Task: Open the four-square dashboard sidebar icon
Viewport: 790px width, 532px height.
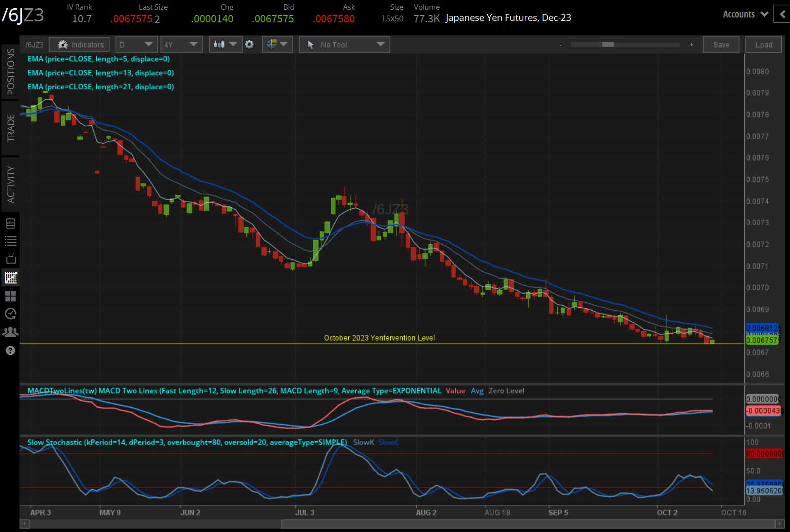Action: point(10,296)
